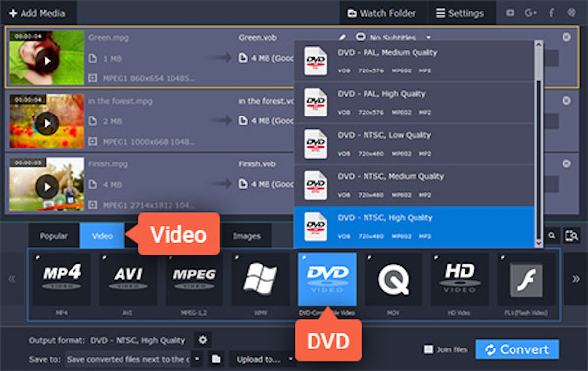Viewport: 588px width, 371px height.
Task: Switch to the Popular tab
Action: click(54, 236)
